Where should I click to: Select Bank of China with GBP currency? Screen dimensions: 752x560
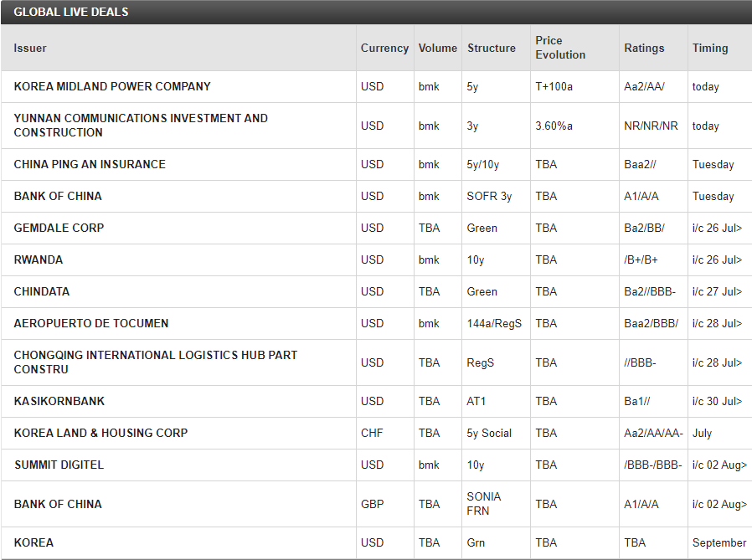click(x=58, y=504)
